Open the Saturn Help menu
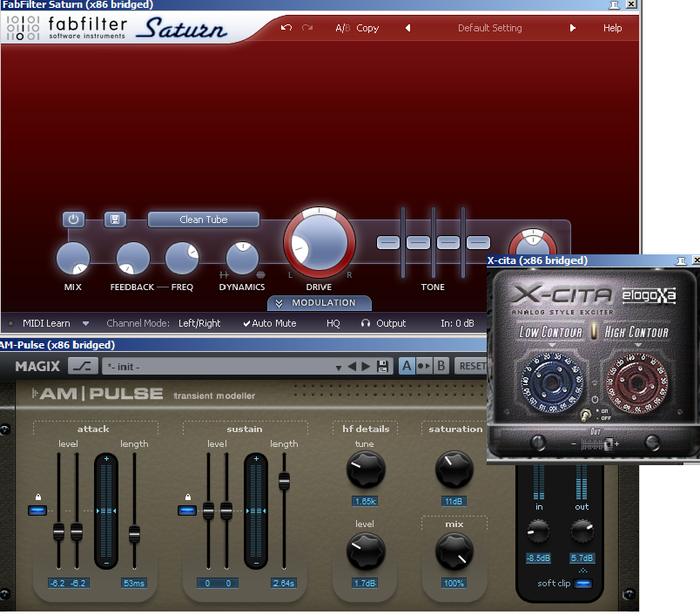 pos(613,28)
